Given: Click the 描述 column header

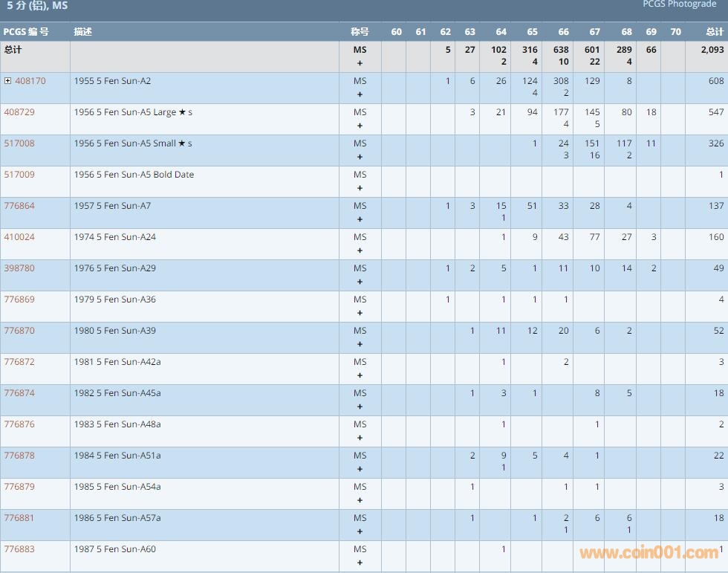Looking at the screenshot, I should [83, 32].
